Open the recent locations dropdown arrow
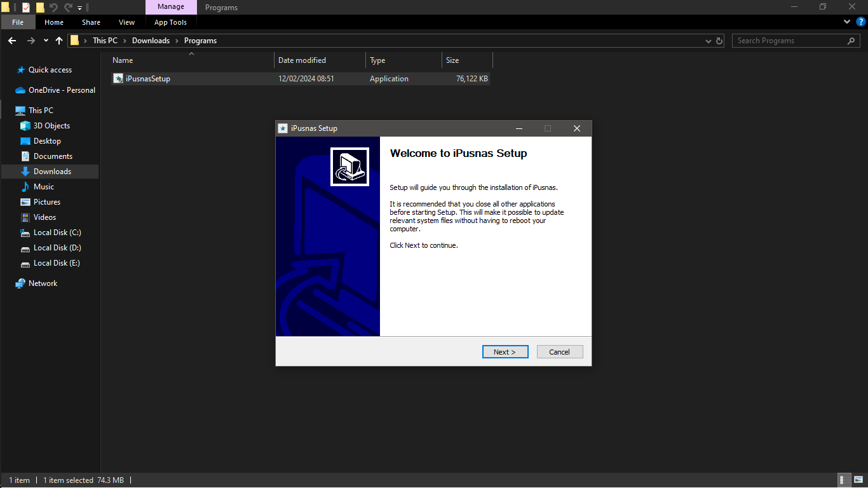 [46, 41]
